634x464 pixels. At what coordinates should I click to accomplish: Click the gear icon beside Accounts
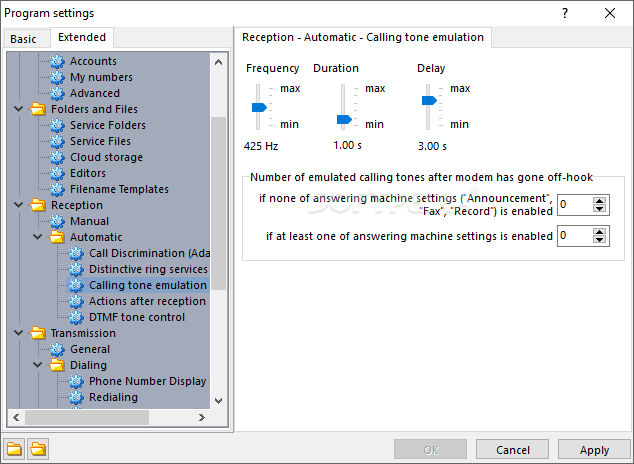click(x=57, y=61)
